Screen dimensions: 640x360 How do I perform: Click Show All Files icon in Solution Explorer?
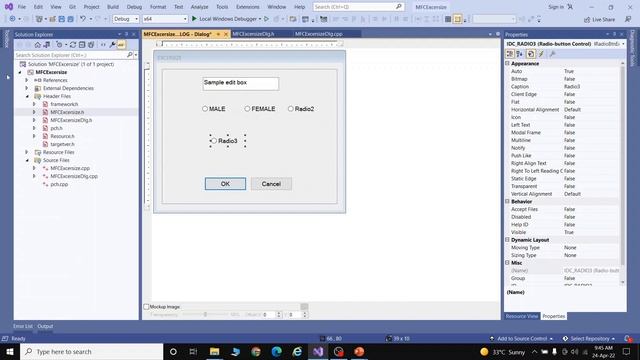pos(91,44)
